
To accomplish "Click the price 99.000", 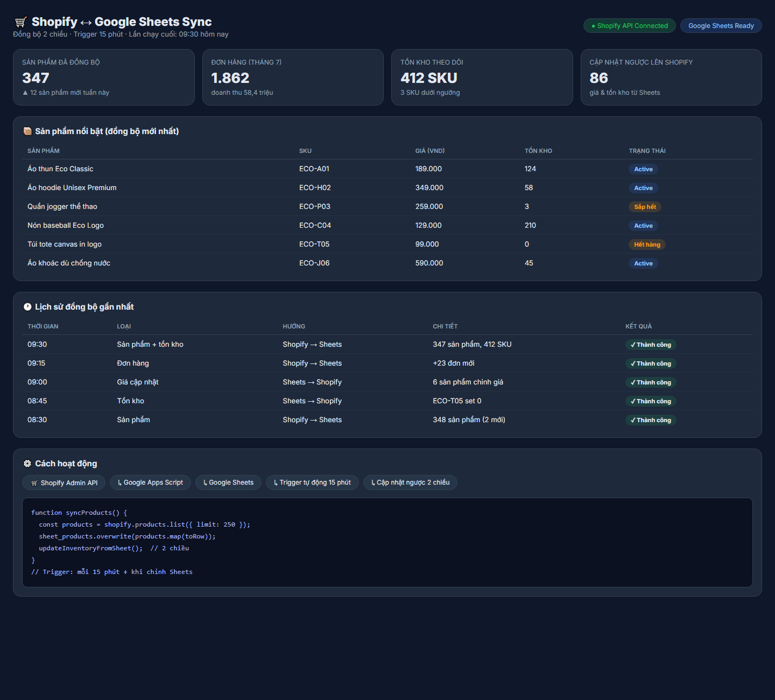I will click(x=427, y=244).
